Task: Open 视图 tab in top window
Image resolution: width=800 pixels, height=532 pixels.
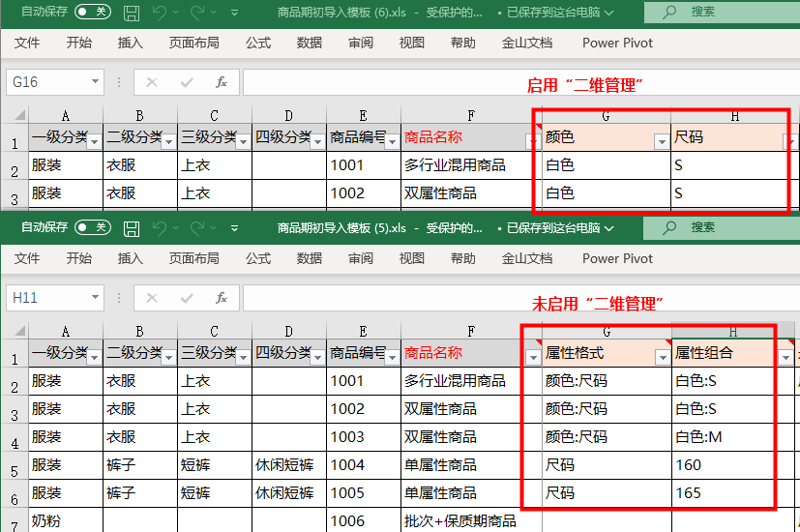Action: tap(412, 43)
